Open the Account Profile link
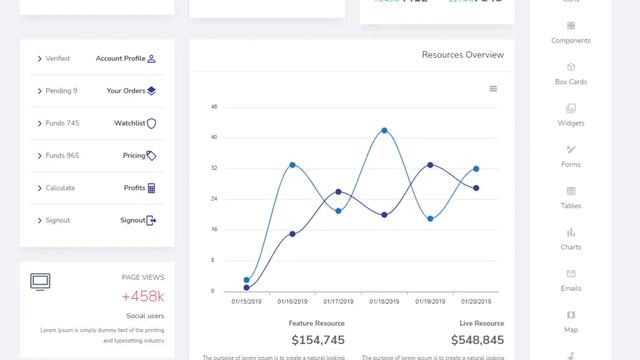Screen dimensions: 640x360 [120, 59]
